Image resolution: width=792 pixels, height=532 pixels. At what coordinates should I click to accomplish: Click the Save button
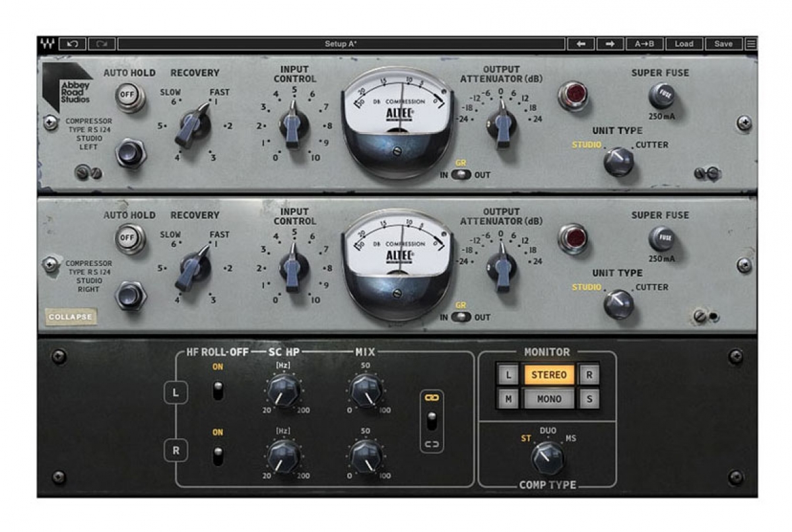tap(723, 44)
